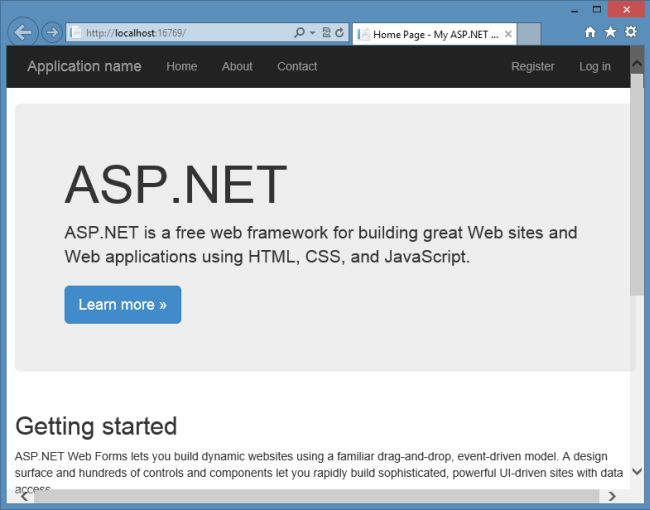650x510 pixels.
Task: Open the About navbar item
Action: pyautogui.click(x=237, y=66)
